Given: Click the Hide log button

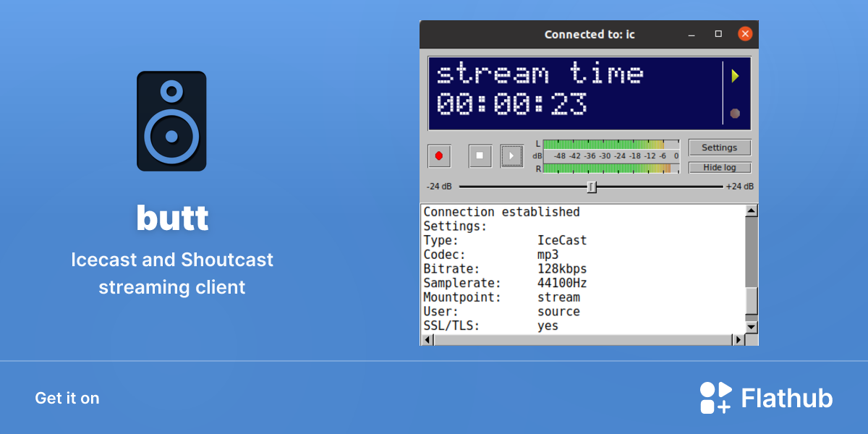Looking at the screenshot, I should (x=720, y=168).
